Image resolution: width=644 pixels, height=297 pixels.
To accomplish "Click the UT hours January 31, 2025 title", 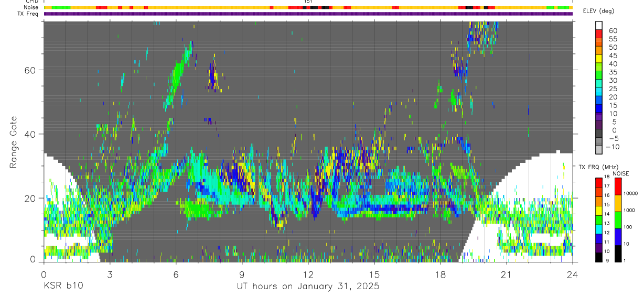I will [308, 287].
